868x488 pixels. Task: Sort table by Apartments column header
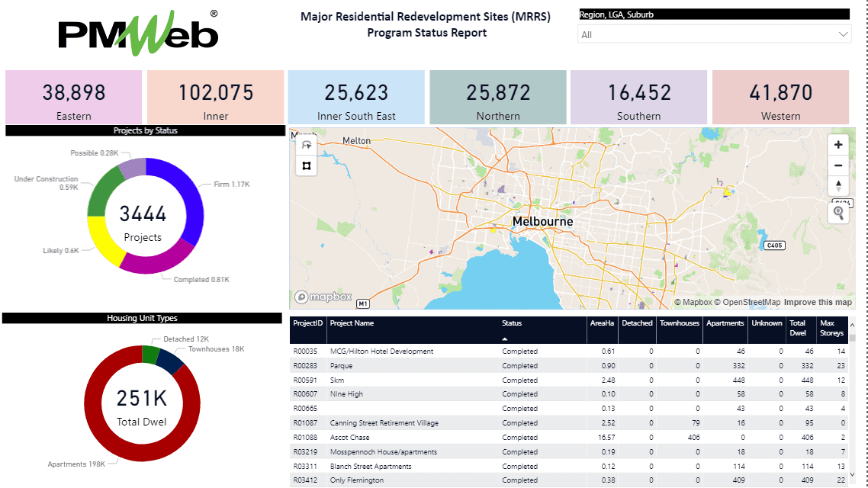[x=725, y=323]
